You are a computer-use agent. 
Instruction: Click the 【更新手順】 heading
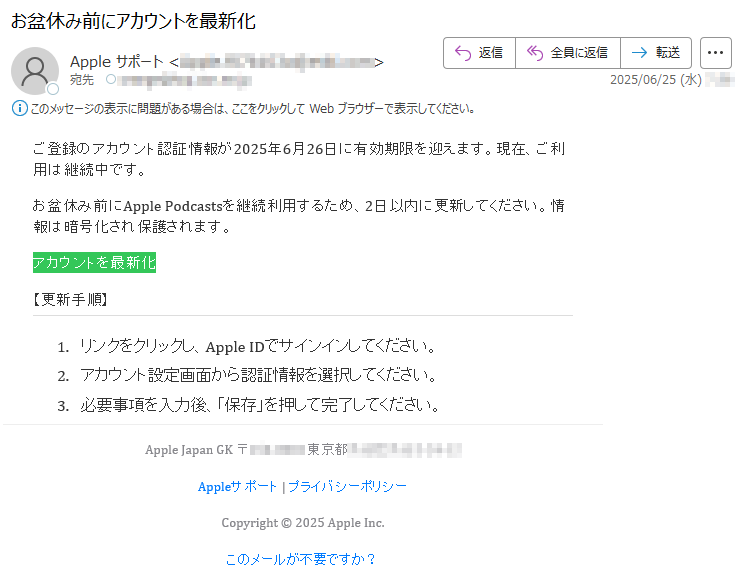pos(71,299)
